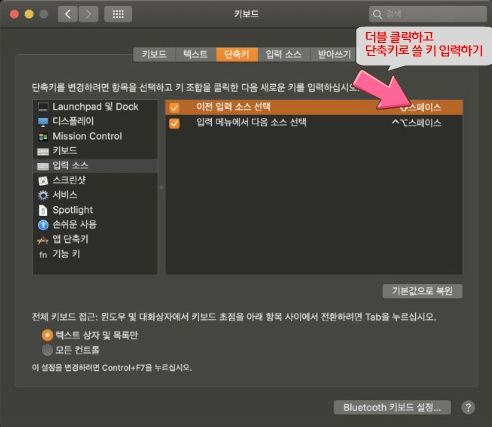Select 디스플레이 category

95,121
